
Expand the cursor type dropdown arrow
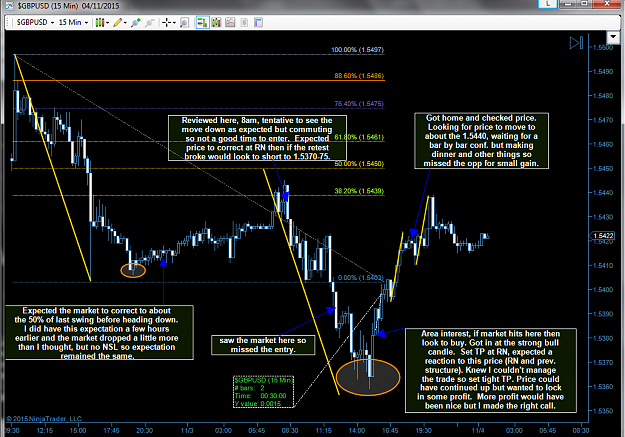coord(174,23)
